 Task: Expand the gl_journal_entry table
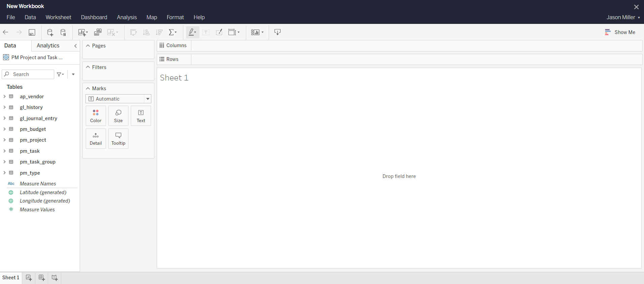point(4,118)
